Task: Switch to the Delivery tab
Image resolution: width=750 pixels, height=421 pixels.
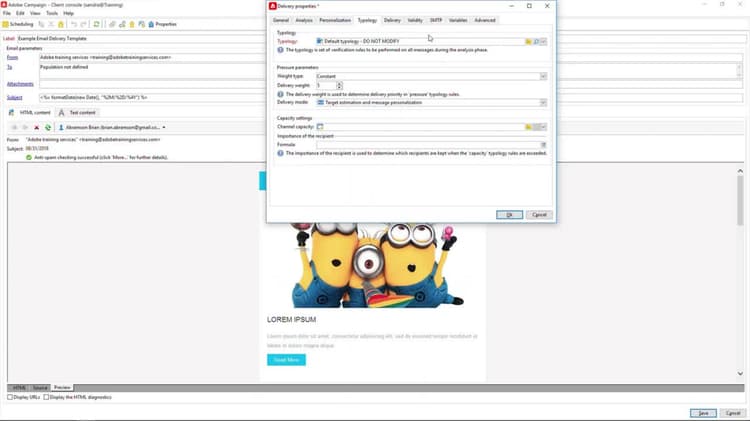Action: click(x=392, y=20)
